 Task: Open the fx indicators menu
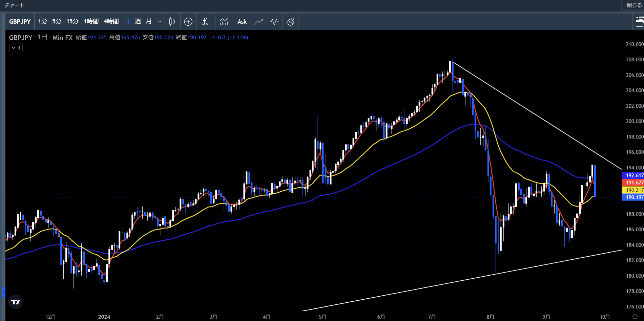coord(205,22)
